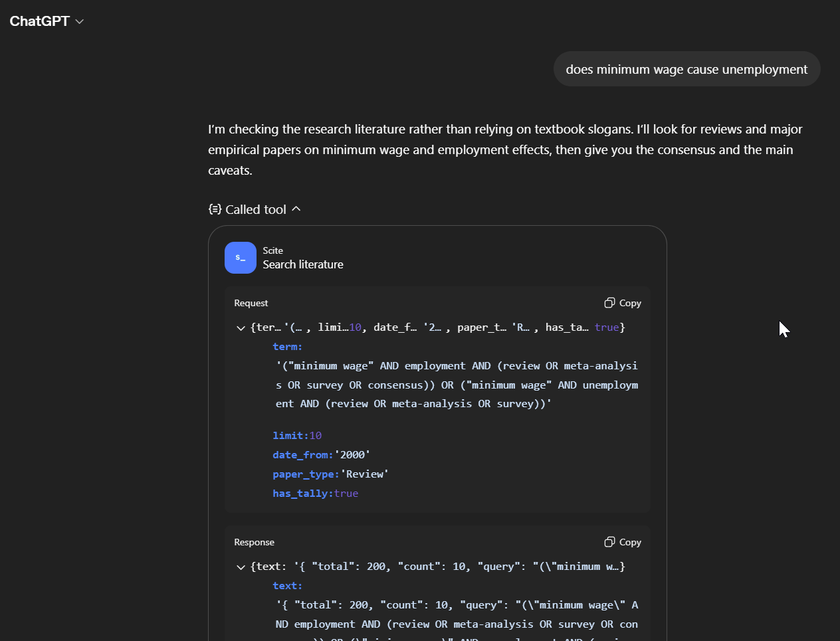Click the copy icon beside Request header
Image resolution: width=840 pixels, height=641 pixels.
(x=609, y=303)
